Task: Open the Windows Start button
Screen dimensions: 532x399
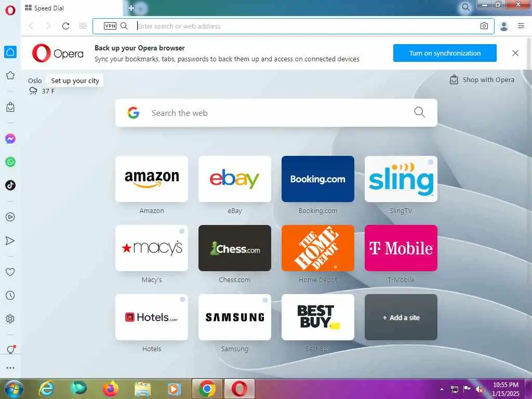Action: tap(14, 389)
